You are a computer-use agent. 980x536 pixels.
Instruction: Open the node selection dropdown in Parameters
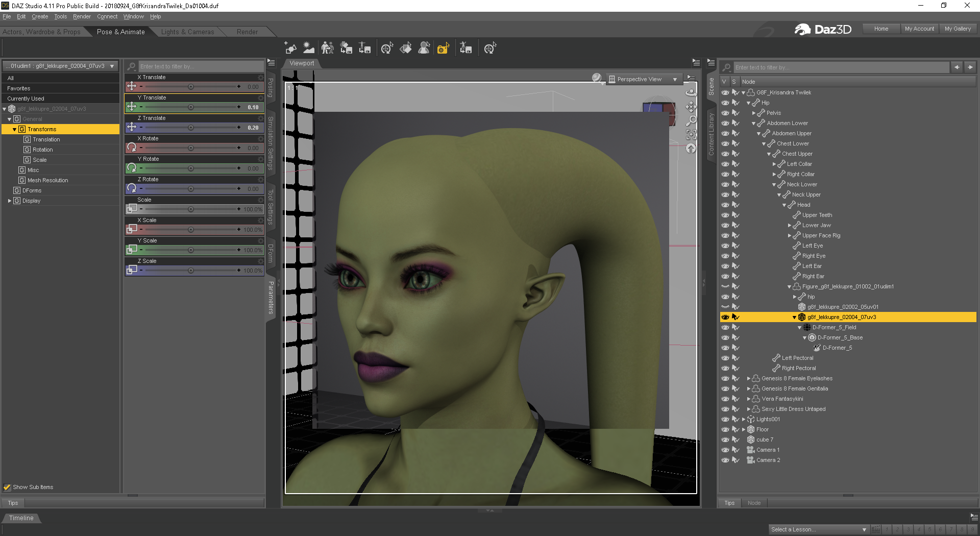click(60, 66)
